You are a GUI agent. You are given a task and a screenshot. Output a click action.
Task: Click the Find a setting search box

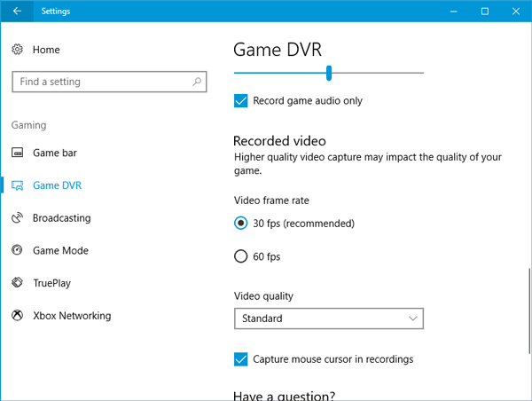tap(102, 82)
